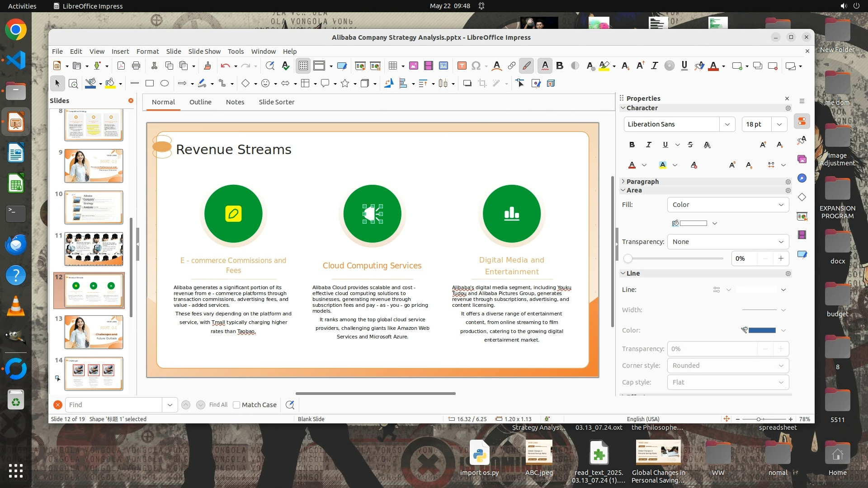Open the font size dropdown
This screenshot has width=868, height=488.
(779, 124)
